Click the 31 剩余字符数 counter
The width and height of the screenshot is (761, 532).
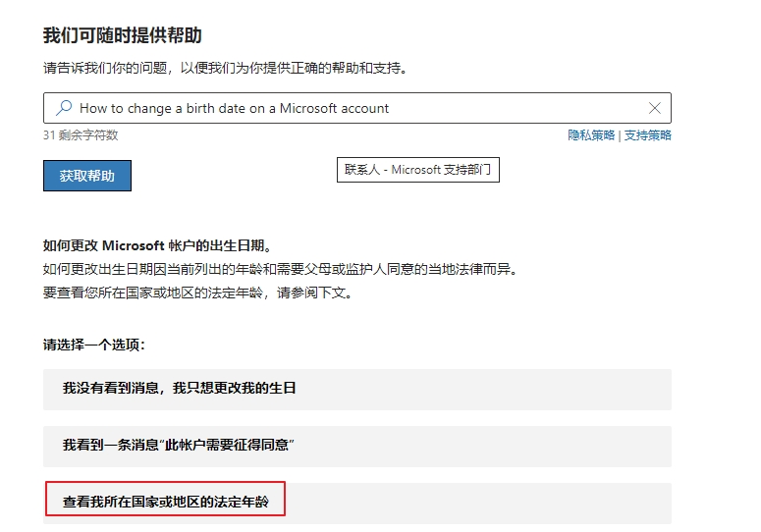point(81,135)
